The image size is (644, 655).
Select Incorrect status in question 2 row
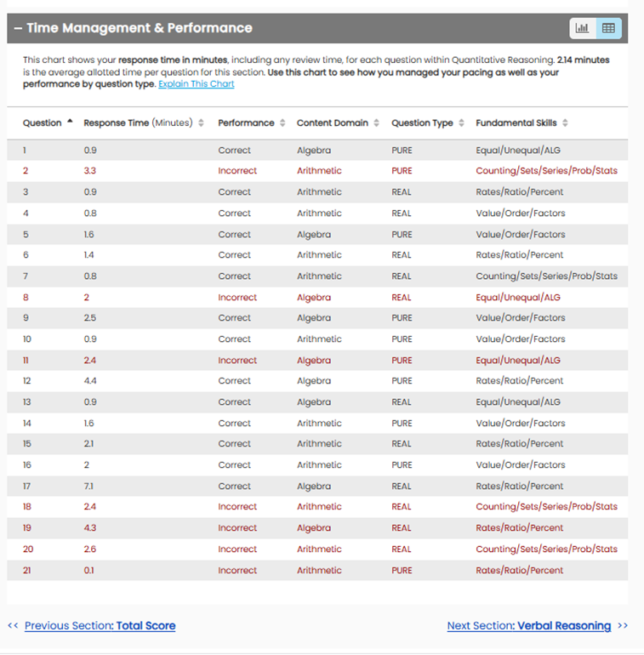tap(237, 171)
